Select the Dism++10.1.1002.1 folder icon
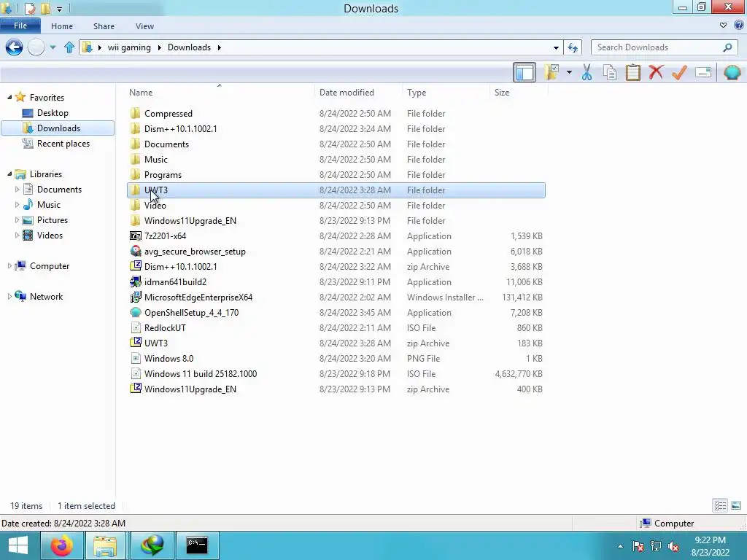The height and width of the screenshot is (560, 747). tap(135, 128)
